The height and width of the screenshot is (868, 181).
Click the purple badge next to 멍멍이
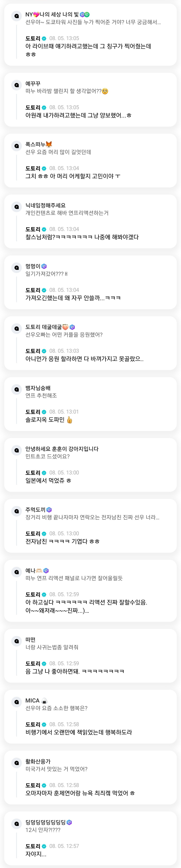click(44, 266)
